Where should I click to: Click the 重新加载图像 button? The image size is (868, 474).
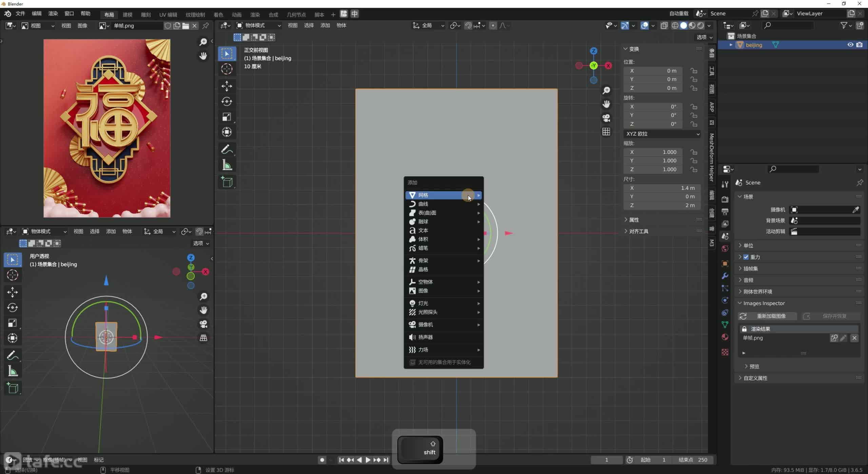point(767,316)
